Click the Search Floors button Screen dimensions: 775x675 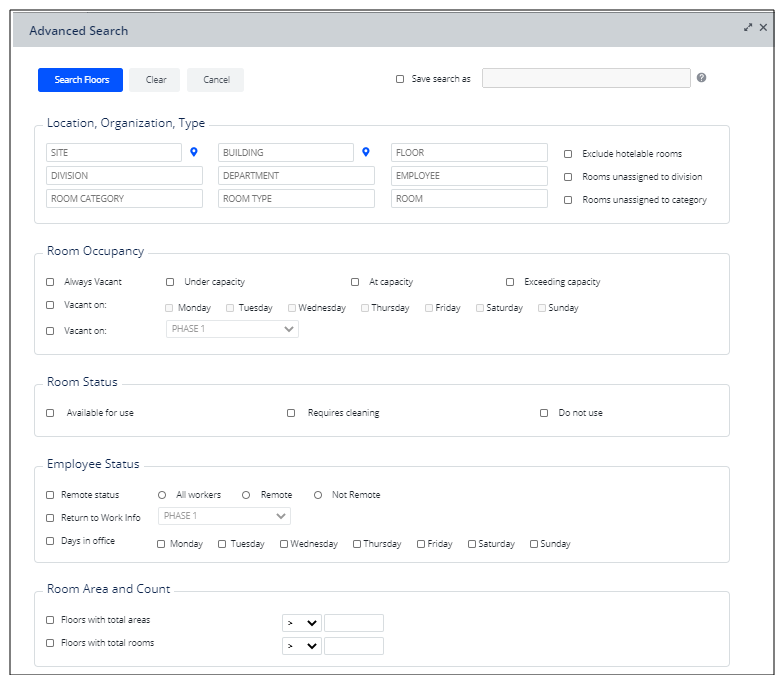81,80
